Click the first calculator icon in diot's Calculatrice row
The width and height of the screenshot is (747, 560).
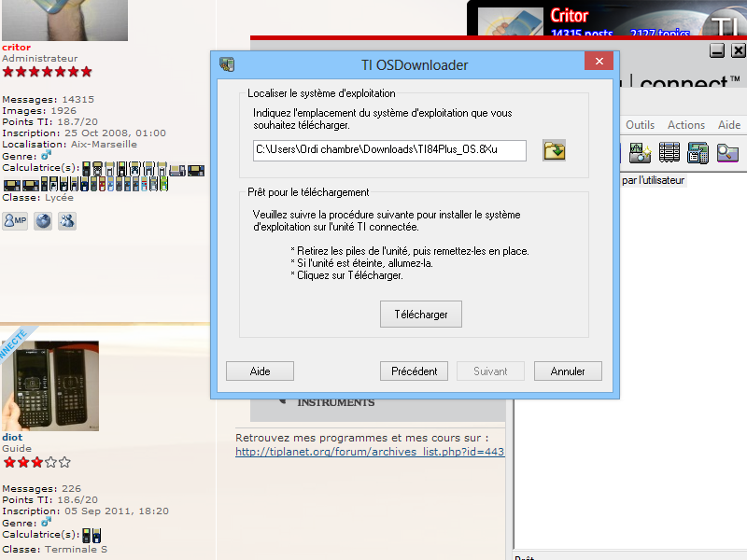(86, 535)
